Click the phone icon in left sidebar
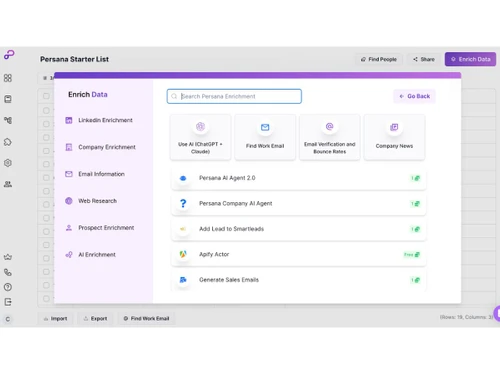This screenshot has width=500, height=375. [x=8, y=272]
